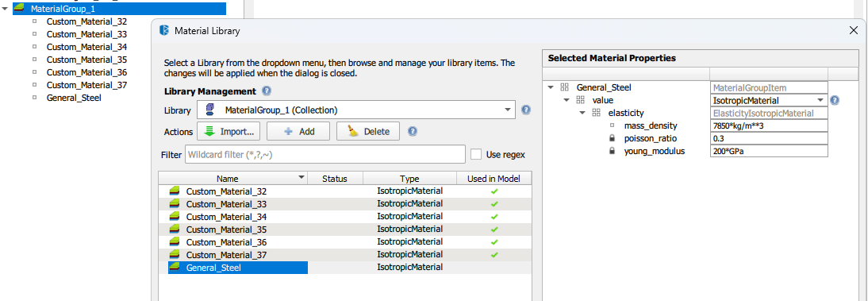The image size is (868, 301).
Task: Click the lock icon beside young_modulus
Action: pyautogui.click(x=612, y=151)
